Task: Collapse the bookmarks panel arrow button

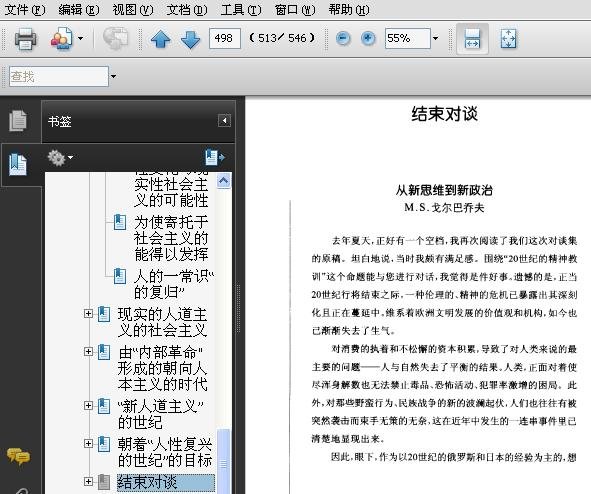Action: [224, 121]
